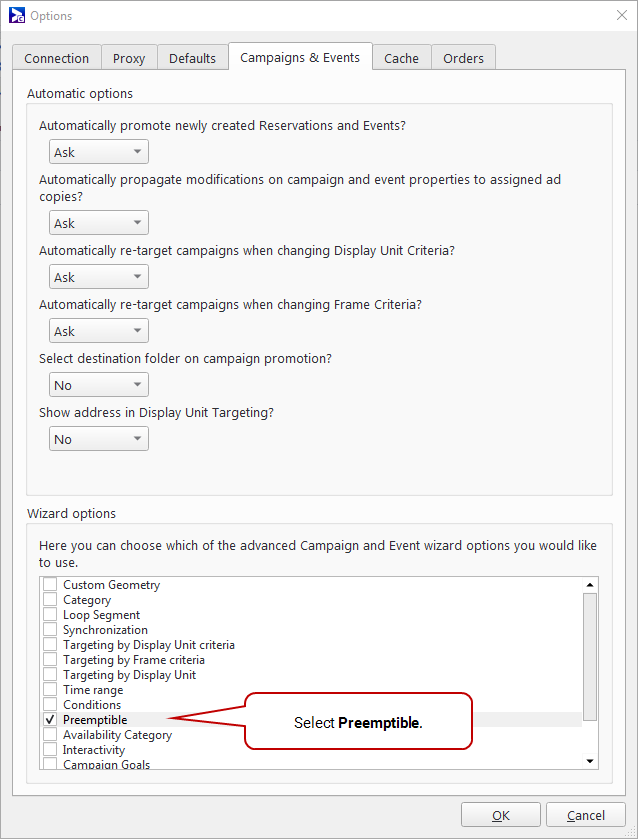638x839 pixels.
Task: Click the Cancel button
Action: coord(585,815)
